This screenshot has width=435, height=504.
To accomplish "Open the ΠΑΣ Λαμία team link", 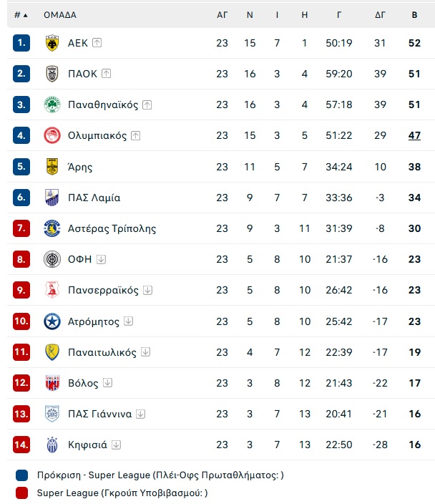I will (x=94, y=198).
